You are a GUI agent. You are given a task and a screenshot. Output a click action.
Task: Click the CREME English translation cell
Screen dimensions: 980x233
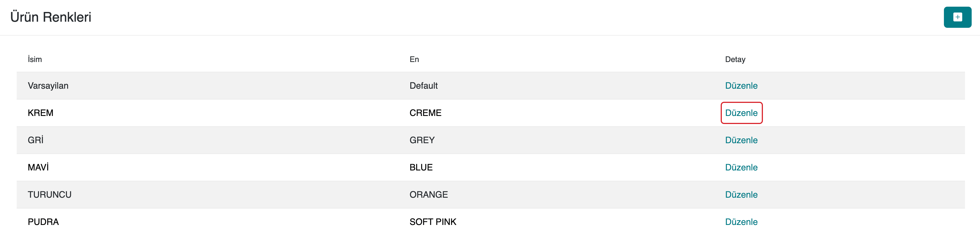pyautogui.click(x=425, y=113)
